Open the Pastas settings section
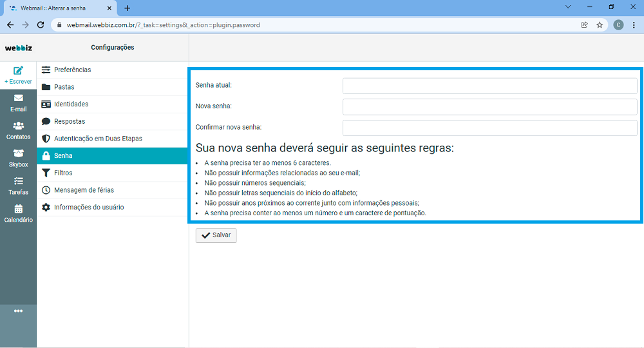The height and width of the screenshot is (348, 644). coord(64,87)
